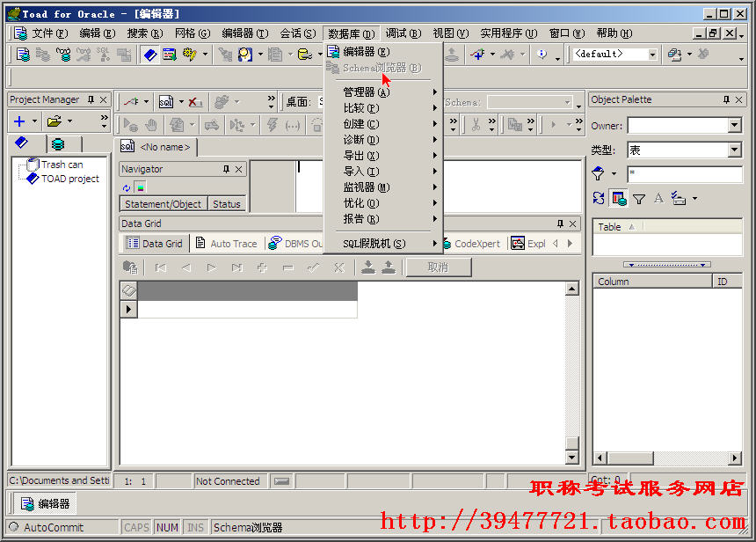Click the Object Palette splitter handle below Table list
The image size is (756, 542).
[x=667, y=265]
